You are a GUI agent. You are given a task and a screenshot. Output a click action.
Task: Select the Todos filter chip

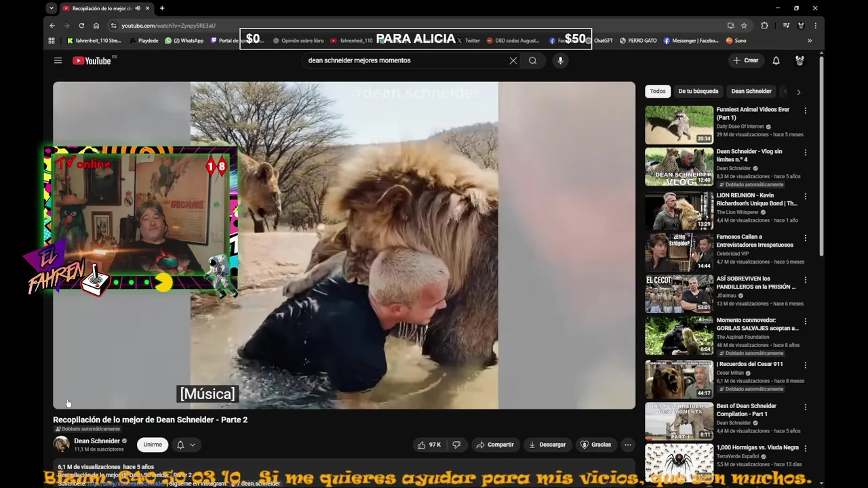click(x=658, y=91)
